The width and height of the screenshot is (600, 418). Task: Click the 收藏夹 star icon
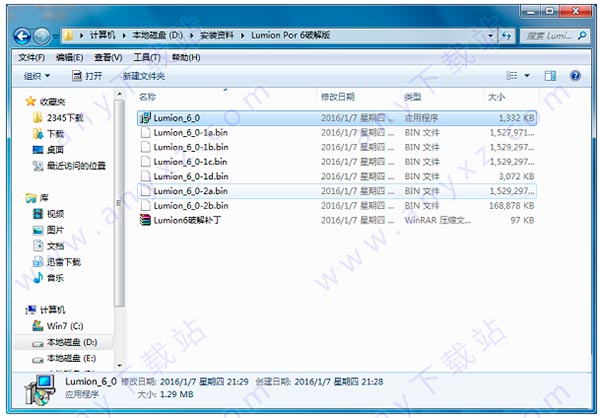tap(30, 101)
